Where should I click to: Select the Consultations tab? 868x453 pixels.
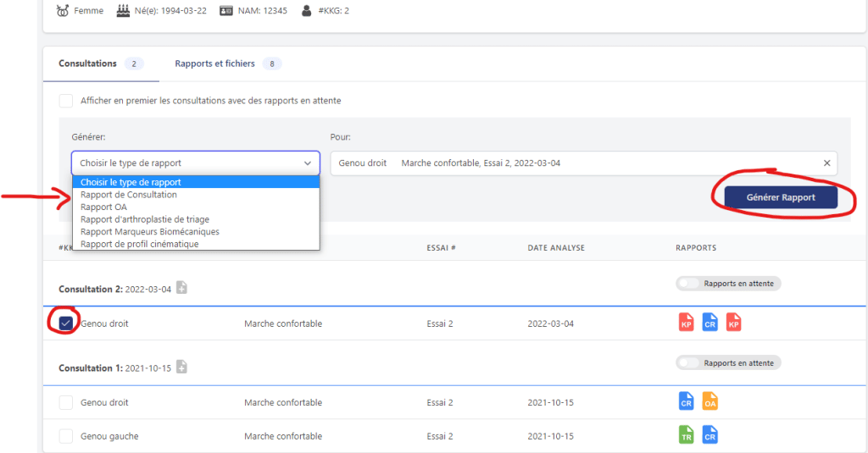click(87, 64)
